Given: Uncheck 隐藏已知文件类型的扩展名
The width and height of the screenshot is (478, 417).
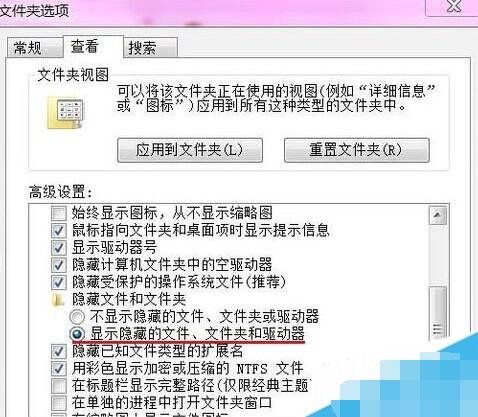Looking at the screenshot, I should point(58,351).
